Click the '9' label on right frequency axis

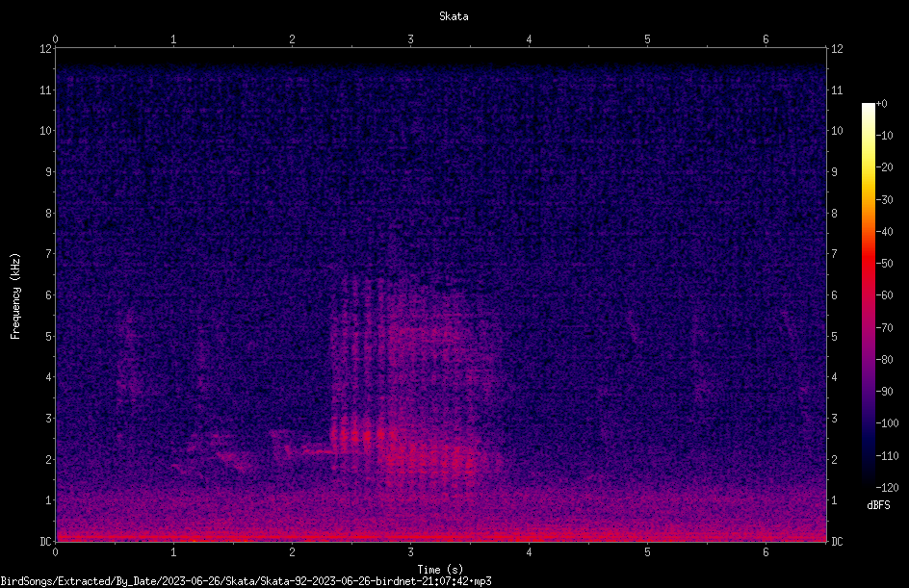[x=834, y=171]
